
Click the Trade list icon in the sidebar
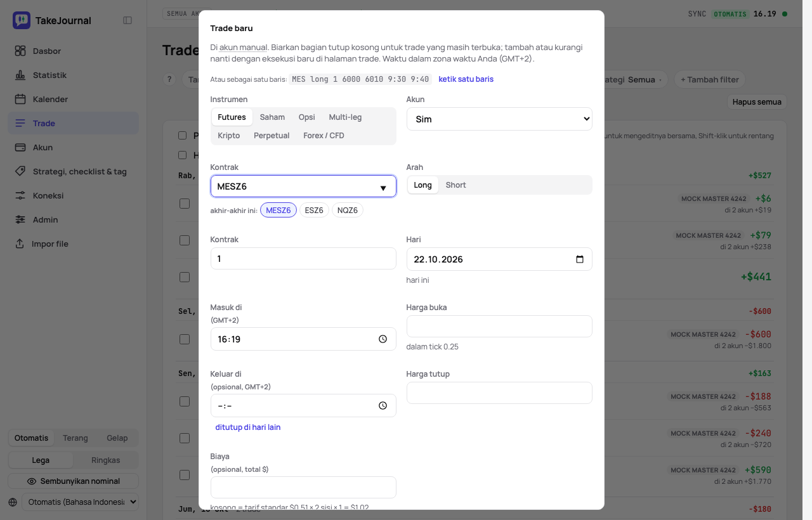click(x=20, y=123)
